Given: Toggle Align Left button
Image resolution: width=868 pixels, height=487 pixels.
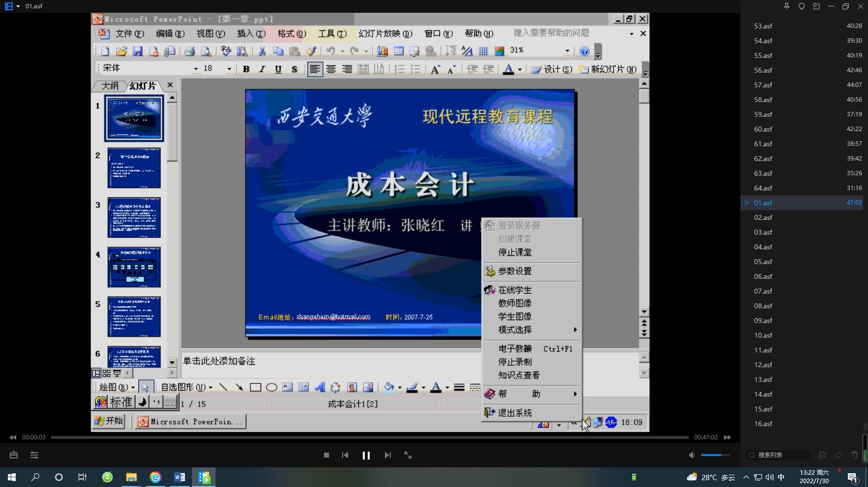Looking at the screenshot, I should click(x=315, y=69).
